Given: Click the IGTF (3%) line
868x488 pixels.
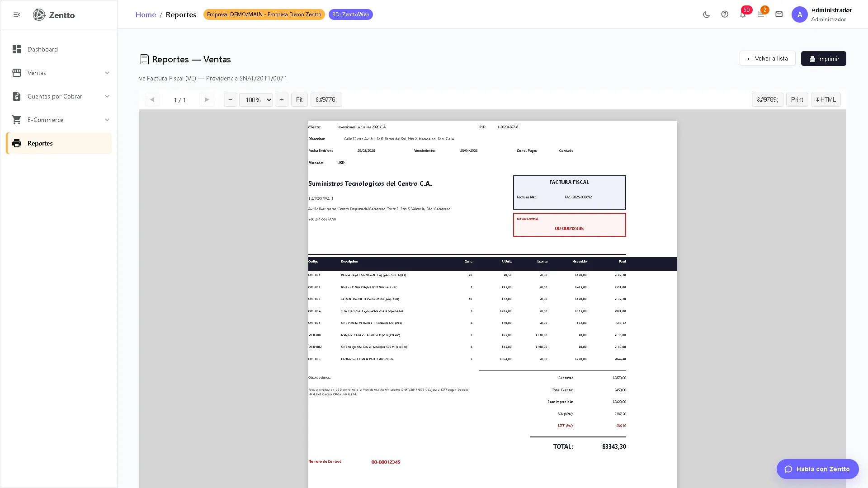Looking at the screenshot, I should (x=565, y=426).
